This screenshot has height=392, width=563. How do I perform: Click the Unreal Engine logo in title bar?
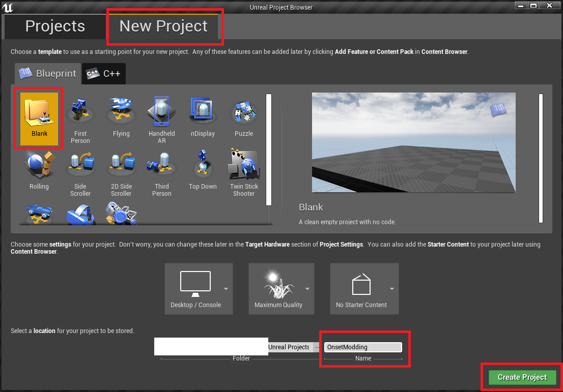[x=7, y=7]
